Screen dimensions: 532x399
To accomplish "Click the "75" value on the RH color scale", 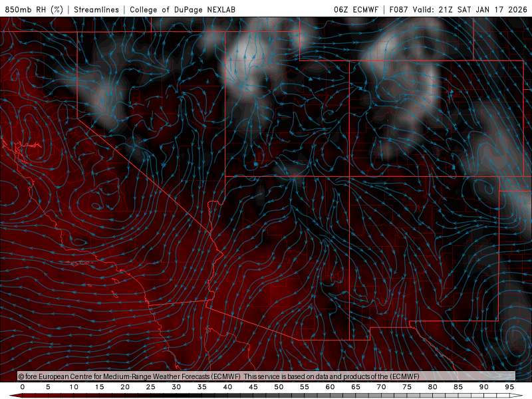I will [x=407, y=387].
